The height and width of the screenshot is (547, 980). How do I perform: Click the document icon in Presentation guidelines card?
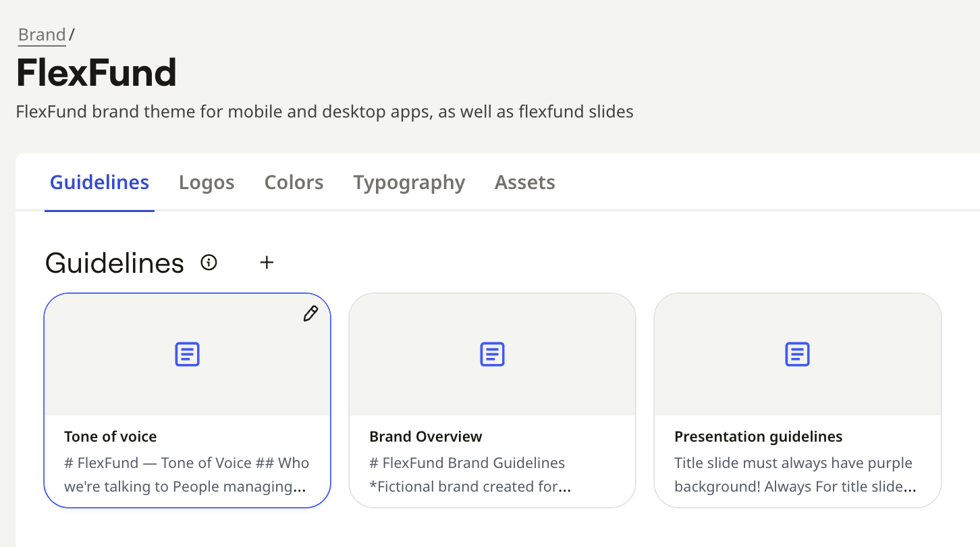point(797,354)
